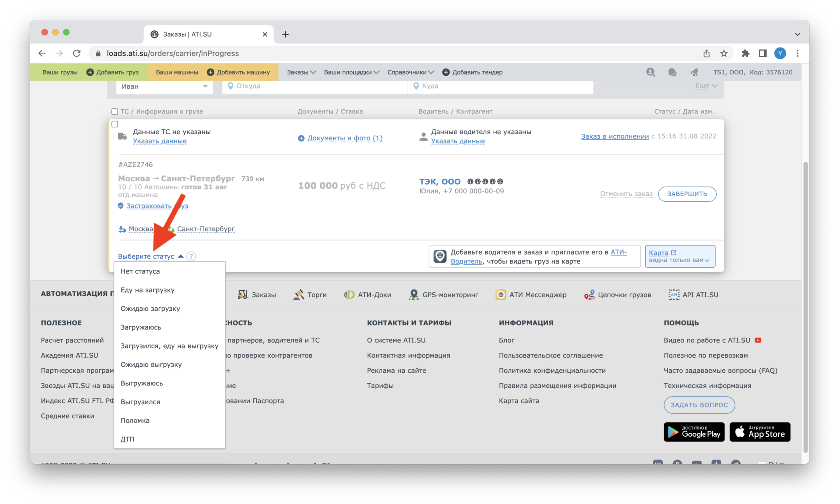Open browser extensions puzzle icon

point(745,53)
